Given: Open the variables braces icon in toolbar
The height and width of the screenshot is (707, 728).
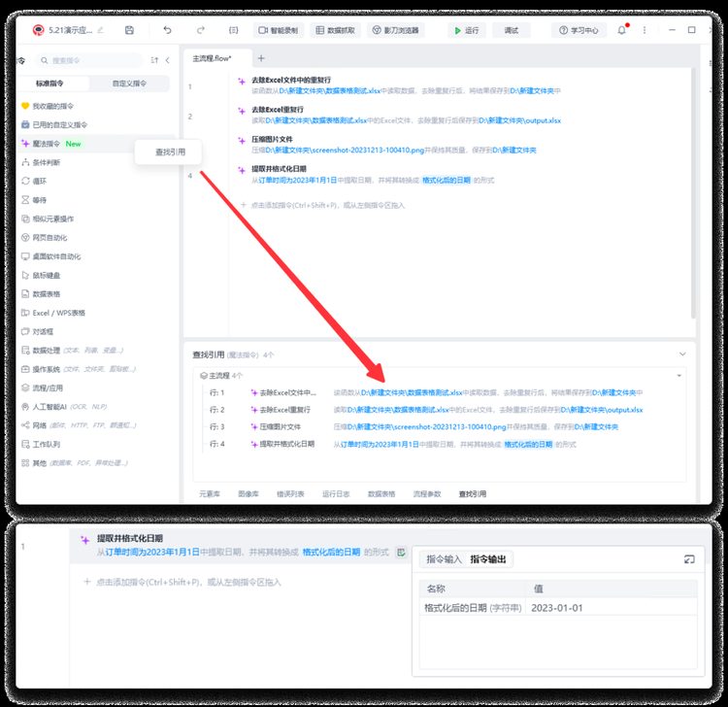Looking at the screenshot, I should (234, 30).
